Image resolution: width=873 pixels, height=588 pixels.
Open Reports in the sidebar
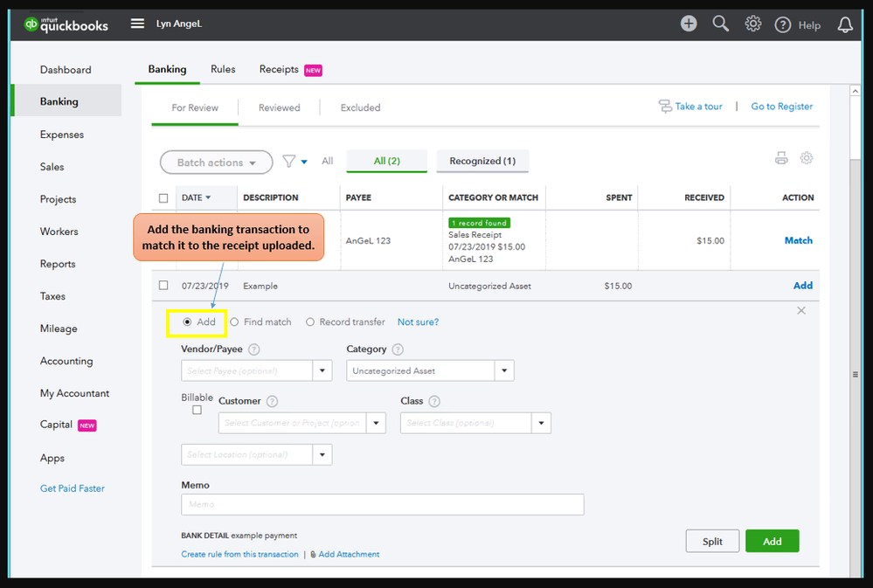[x=58, y=264]
